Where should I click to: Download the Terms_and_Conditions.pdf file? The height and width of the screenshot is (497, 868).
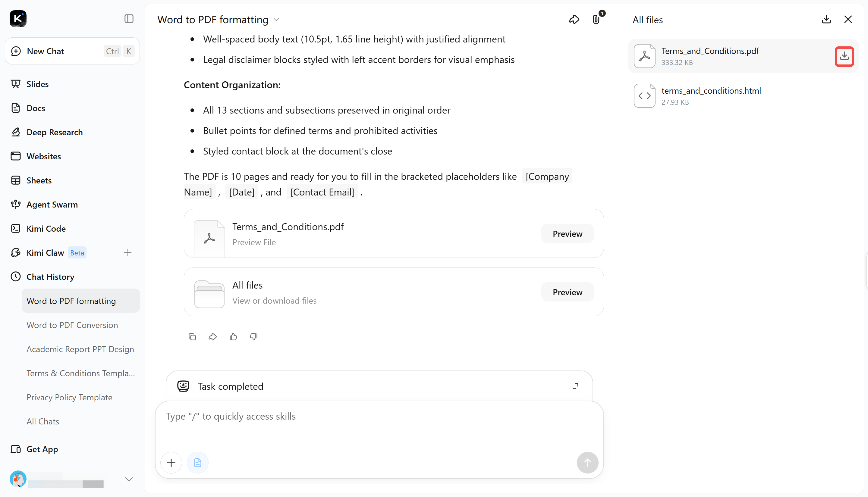point(844,56)
